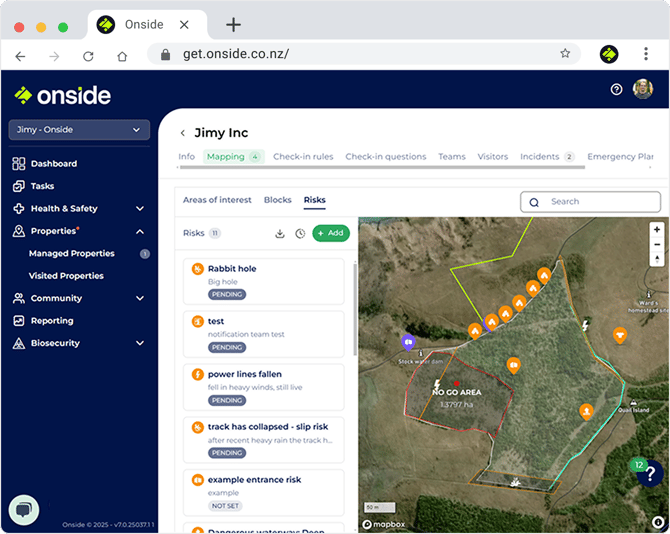Viewport: 670px width, 534px height.
Task: Go to browser home page
Action: coord(122,56)
